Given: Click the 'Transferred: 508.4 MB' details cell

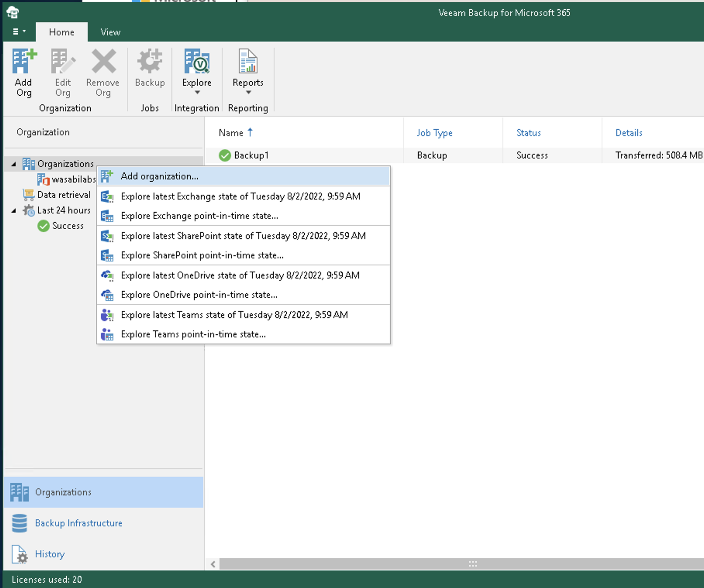Looking at the screenshot, I should 659,155.
